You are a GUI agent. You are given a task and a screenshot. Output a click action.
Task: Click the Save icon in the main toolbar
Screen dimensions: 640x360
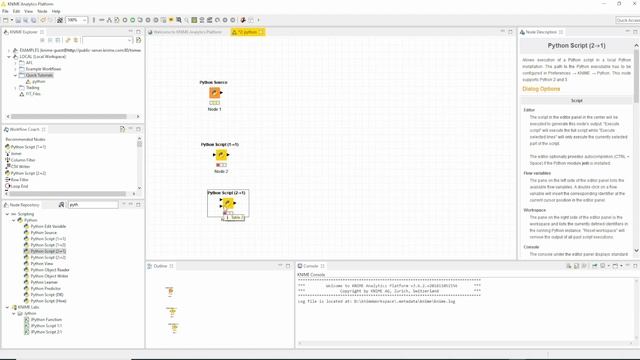pos(18,20)
